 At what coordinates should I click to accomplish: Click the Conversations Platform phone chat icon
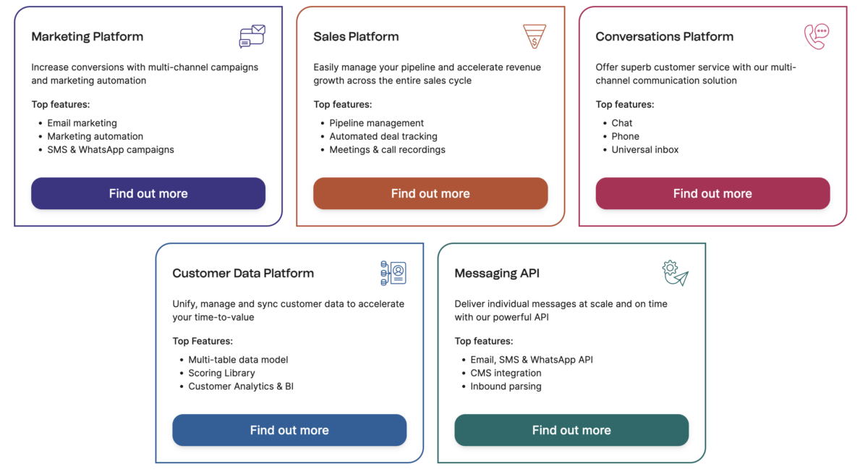[817, 36]
